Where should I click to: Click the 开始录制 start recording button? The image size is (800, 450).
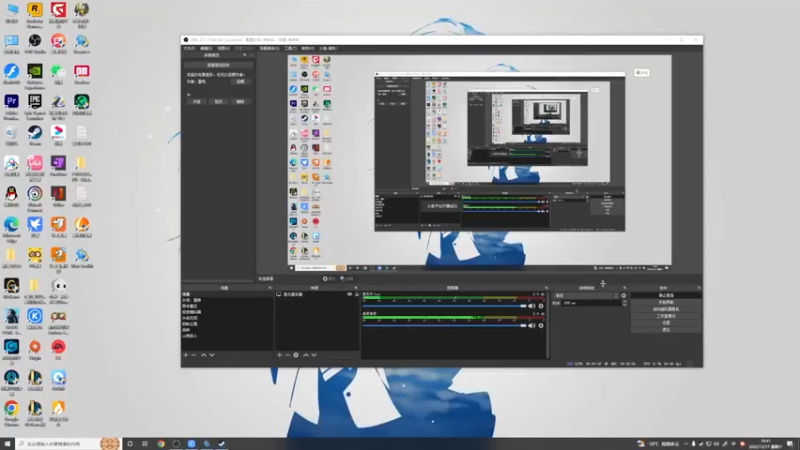click(x=666, y=302)
